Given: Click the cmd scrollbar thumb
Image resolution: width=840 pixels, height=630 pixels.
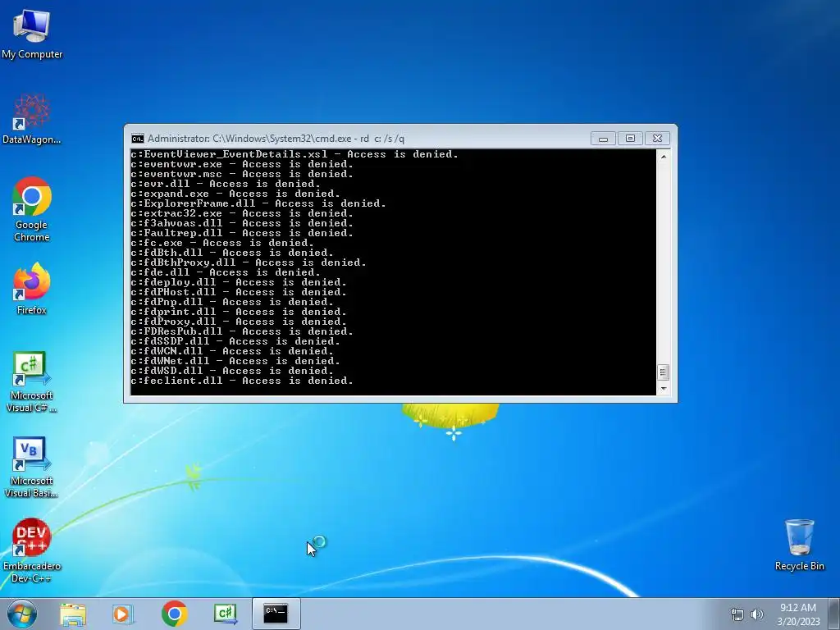Looking at the screenshot, I should 663,372.
